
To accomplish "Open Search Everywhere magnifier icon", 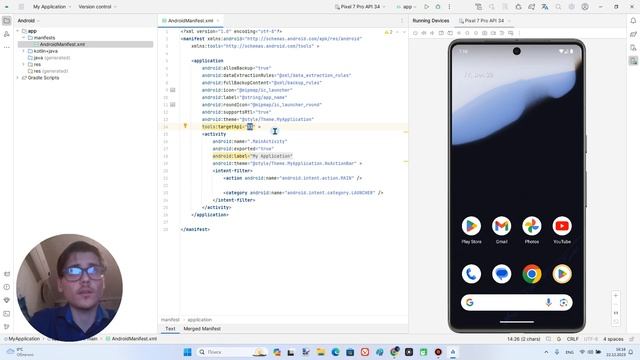I will [x=558, y=7].
